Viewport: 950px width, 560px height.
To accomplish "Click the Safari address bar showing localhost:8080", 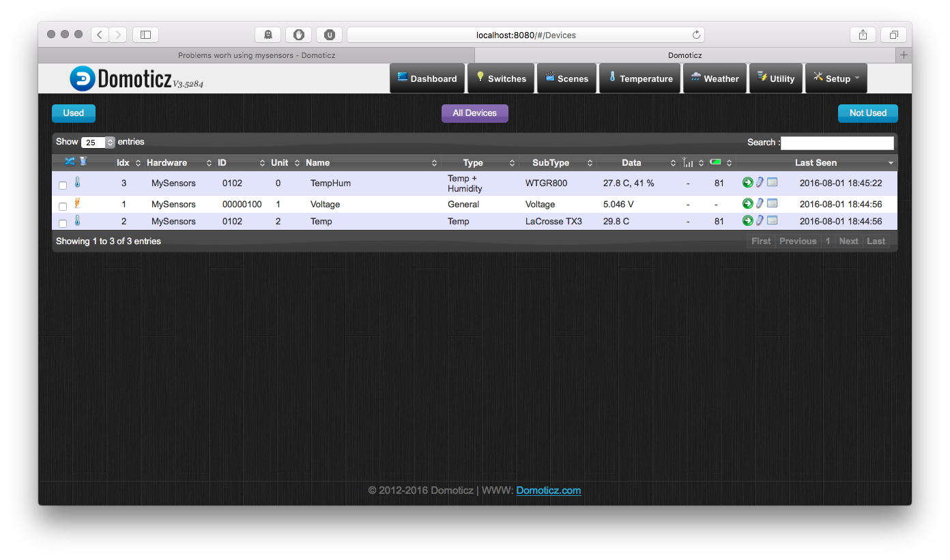I will point(526,35).
